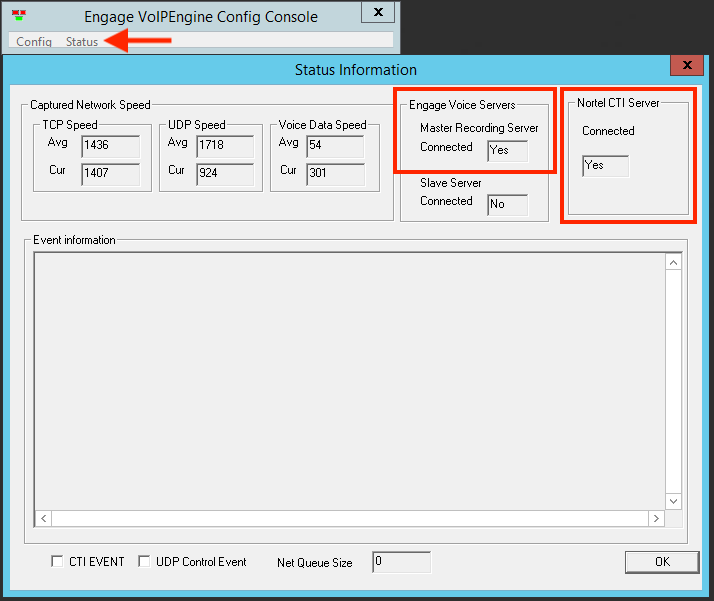Click the TCP Speed Avg field
Image resolution: width=714 pixels, height=601 pixels.
tap(111, 146)
